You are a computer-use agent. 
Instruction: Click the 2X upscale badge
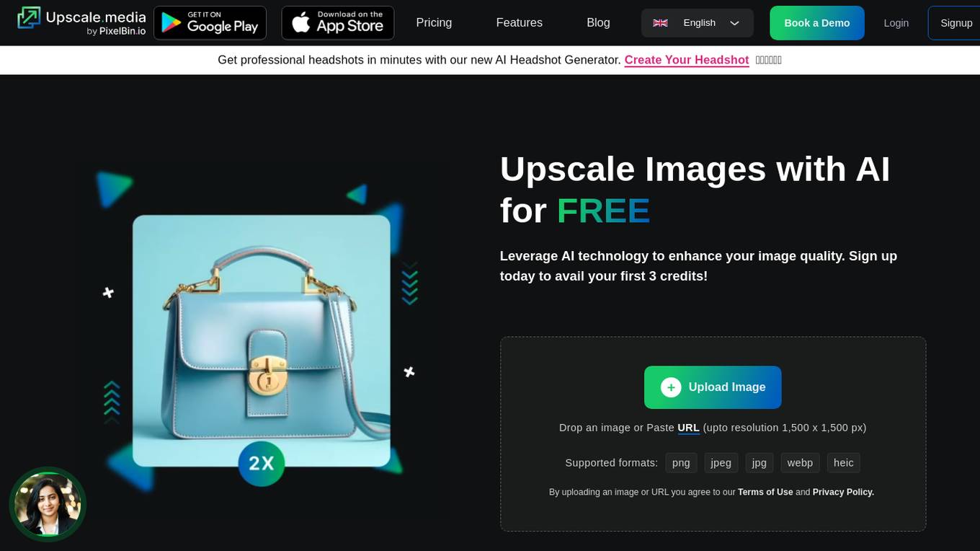pyautogui.click(x=262, y=464)
